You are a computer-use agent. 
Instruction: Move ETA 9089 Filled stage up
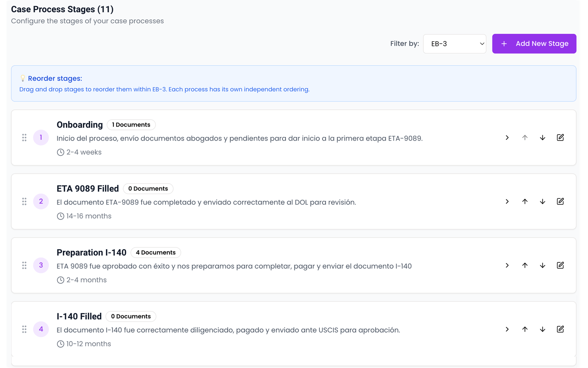coord(525,202)
